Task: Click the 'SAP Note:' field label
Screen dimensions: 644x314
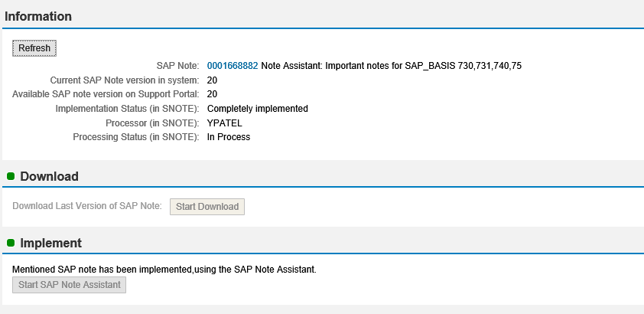Action: [177, 66]
